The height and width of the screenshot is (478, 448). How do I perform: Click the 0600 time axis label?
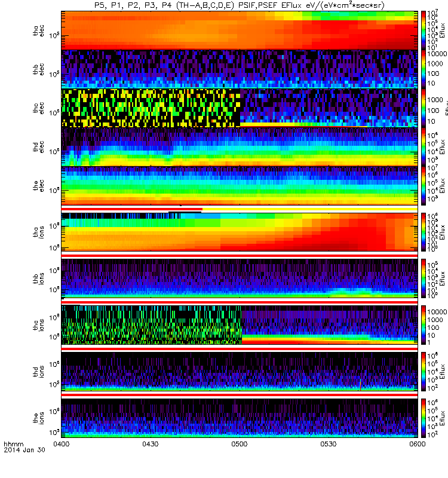coord(417,444)
